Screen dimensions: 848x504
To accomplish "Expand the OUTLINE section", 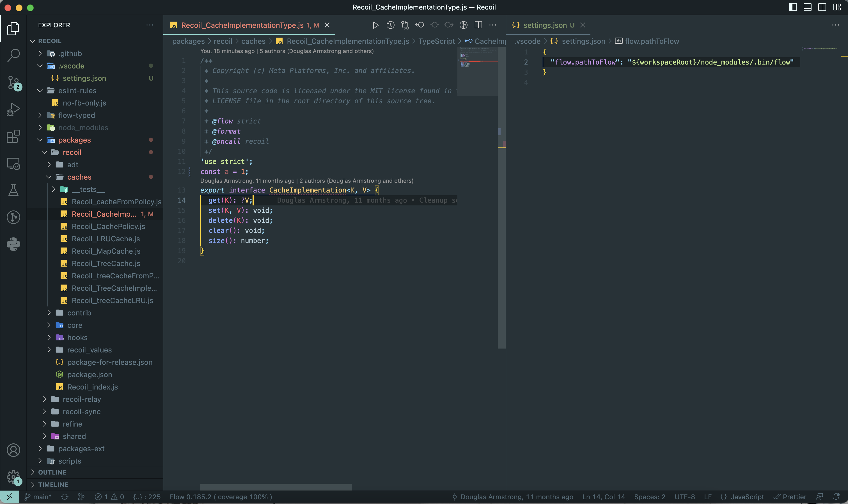I will 52,472.
